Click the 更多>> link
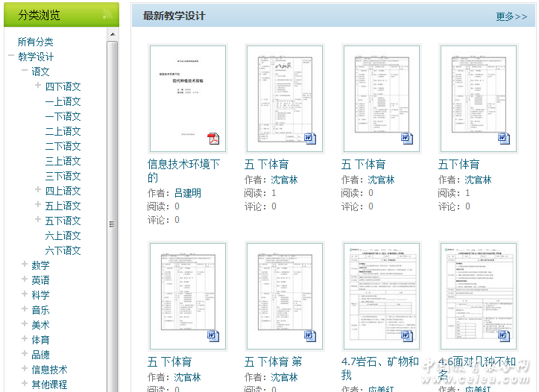 click(511, 16)
